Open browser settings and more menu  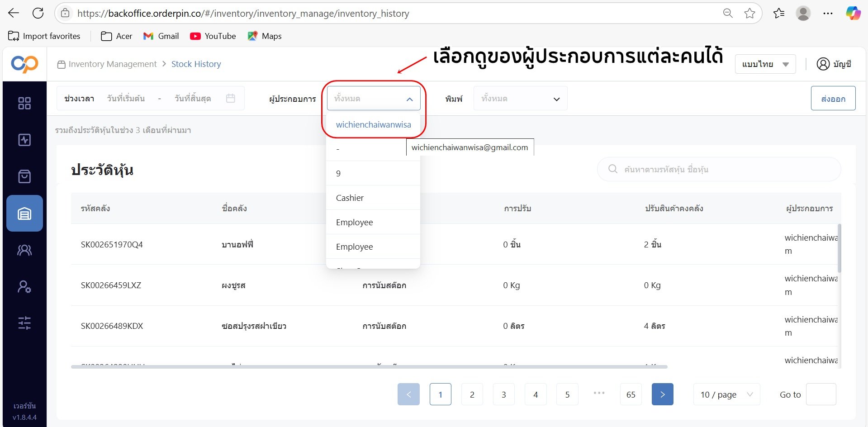pos(828,13)
